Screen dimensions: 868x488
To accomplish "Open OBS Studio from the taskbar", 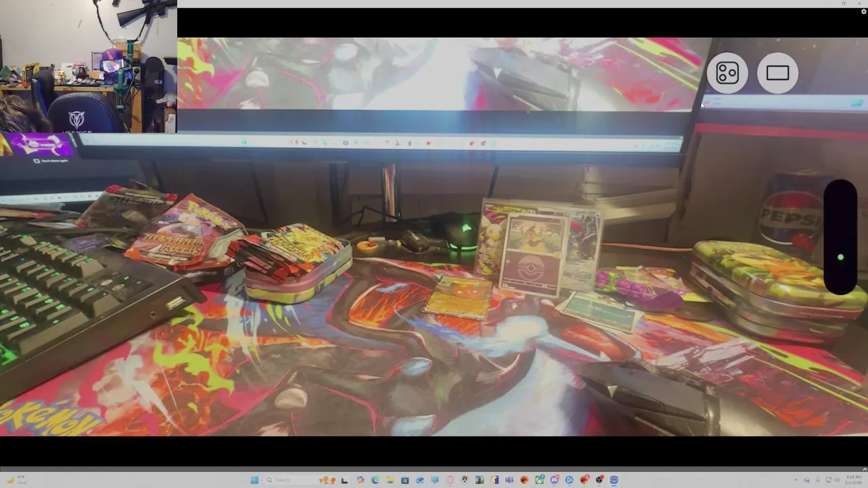I will (x=599, y=480).
